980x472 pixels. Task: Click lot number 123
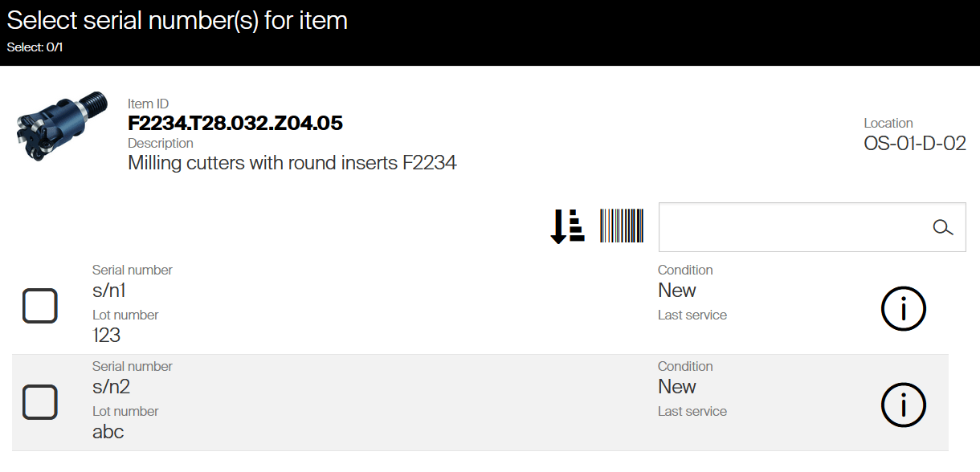pyautogui.click(x=107, y=336)
